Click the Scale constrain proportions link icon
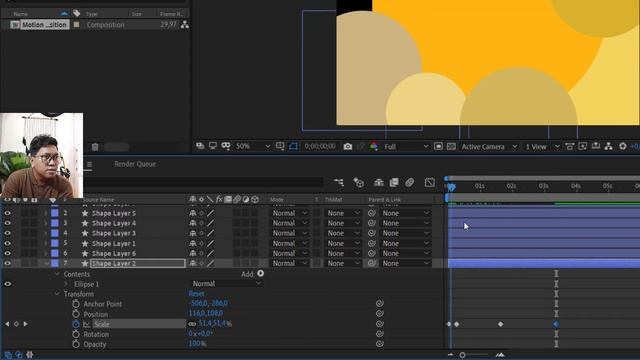 tap(192, 324)
